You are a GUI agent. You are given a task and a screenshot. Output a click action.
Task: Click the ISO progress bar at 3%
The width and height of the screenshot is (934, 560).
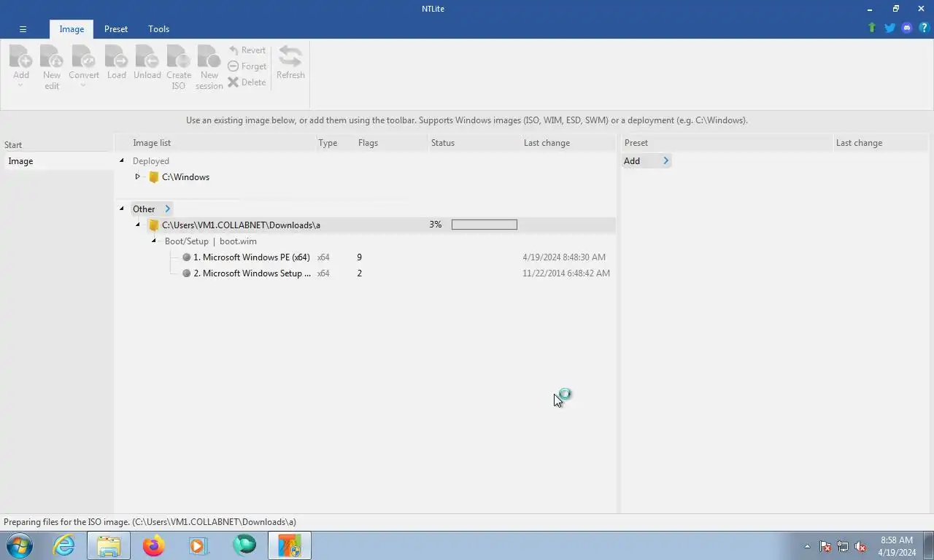coord(485,225)
